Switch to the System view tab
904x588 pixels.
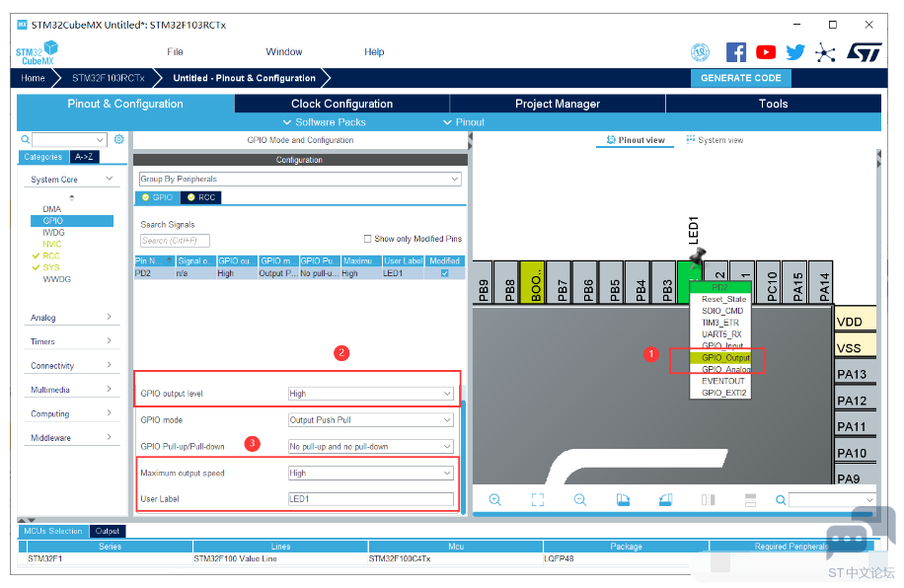715,140
